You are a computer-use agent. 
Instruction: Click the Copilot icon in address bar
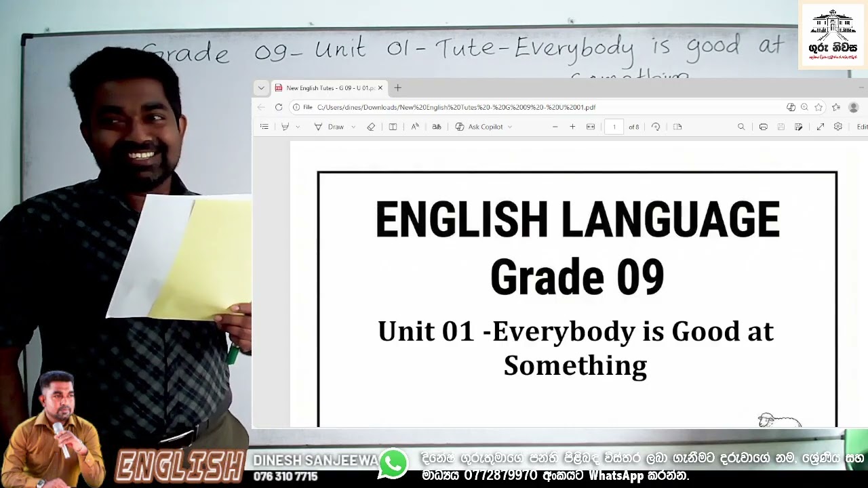pos(791,107)
